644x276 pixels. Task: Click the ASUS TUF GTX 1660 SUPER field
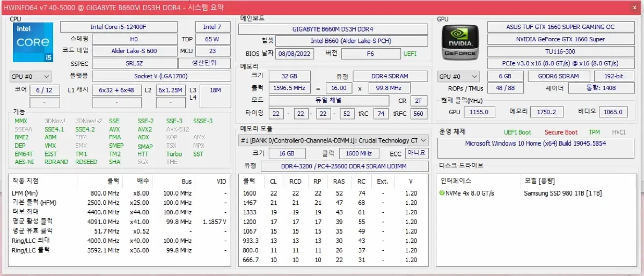(x=560, y=27)
